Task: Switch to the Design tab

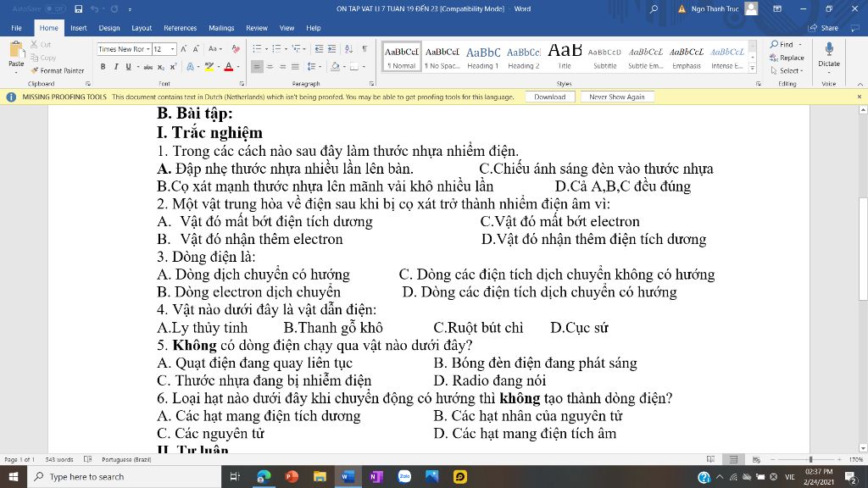Action: [109, 28]
